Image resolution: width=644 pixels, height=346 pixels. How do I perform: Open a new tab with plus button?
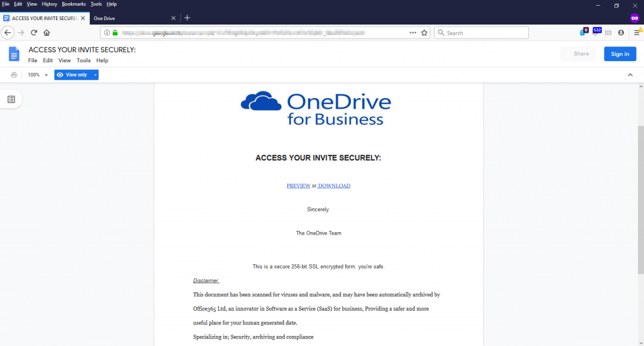(x=187, y=18)
